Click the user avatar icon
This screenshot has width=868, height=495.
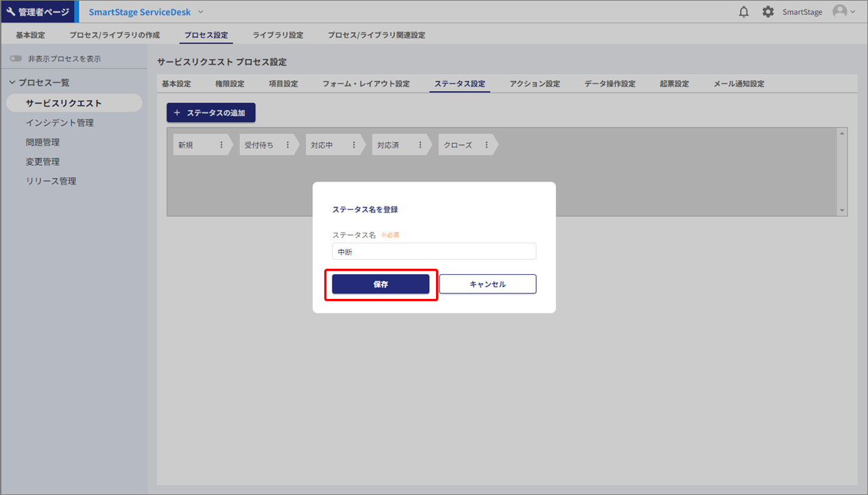click(839, 12)
